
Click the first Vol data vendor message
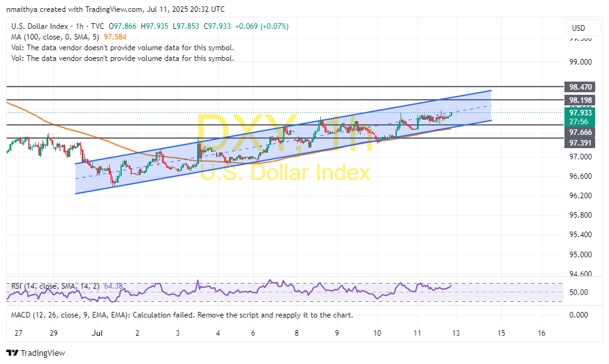click(x=122, y=48)
